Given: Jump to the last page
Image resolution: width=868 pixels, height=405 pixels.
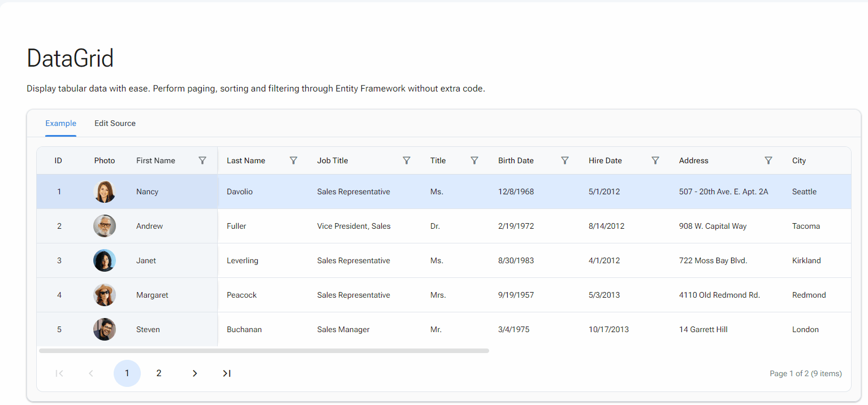Looking at the screenshot, I should tap(227, 373).
